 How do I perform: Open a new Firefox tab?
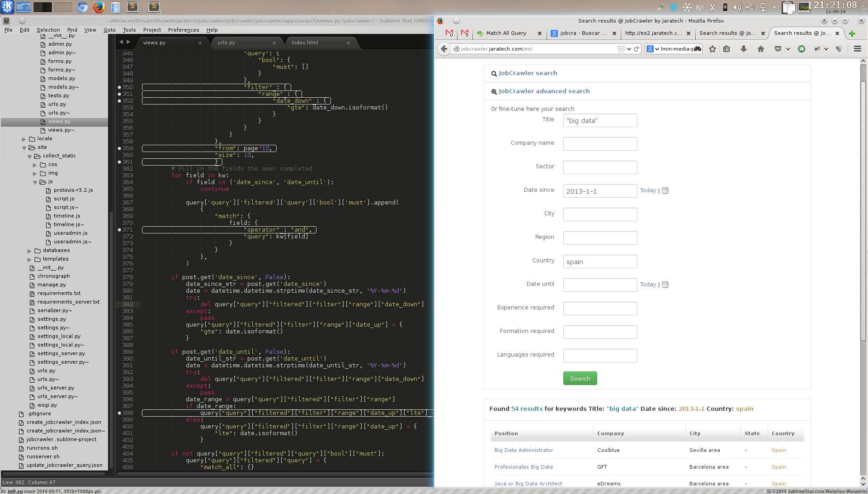(x=852, y=33)
